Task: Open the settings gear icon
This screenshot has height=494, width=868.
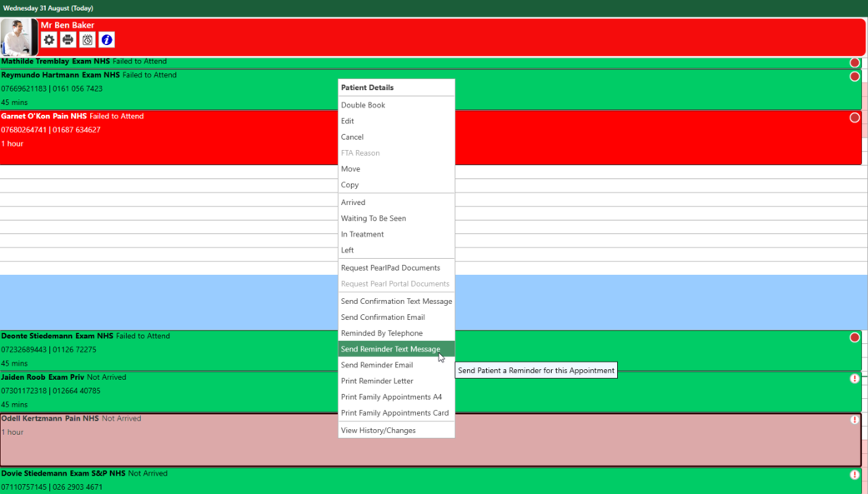Action: pyautogui.click(x=49, y=39)
